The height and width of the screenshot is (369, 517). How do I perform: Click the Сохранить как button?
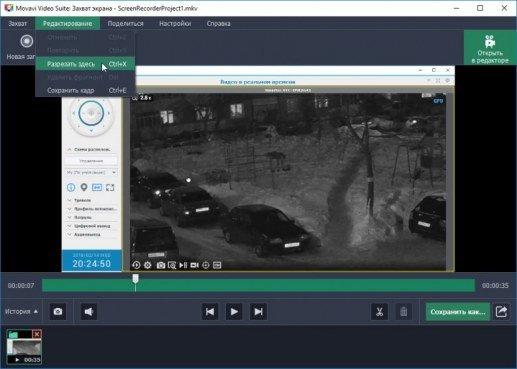[x=458, y=312]
